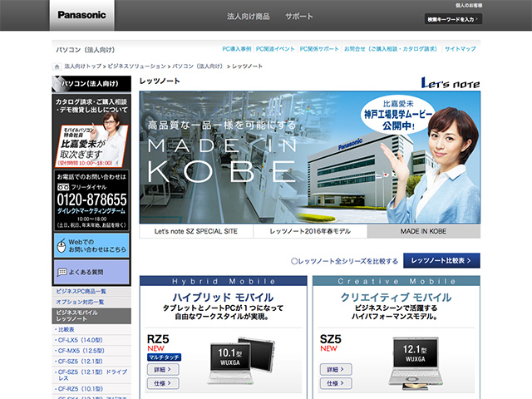Open レッツノート比較表 button
Image resolution: width=532 pixels, height=399 pixels.
click(441, 260)
